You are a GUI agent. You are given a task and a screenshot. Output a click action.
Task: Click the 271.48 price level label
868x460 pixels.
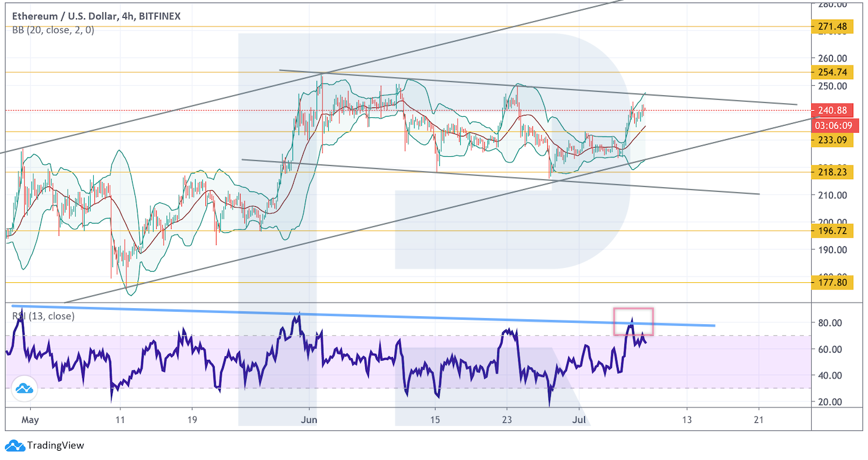coord(832,27)
